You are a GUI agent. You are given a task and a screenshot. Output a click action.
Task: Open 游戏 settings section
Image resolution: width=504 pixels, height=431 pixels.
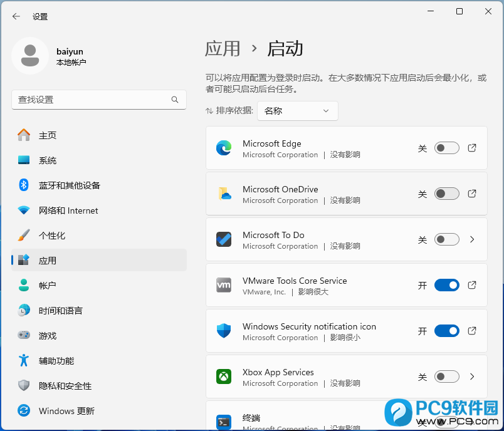point(99,335)
